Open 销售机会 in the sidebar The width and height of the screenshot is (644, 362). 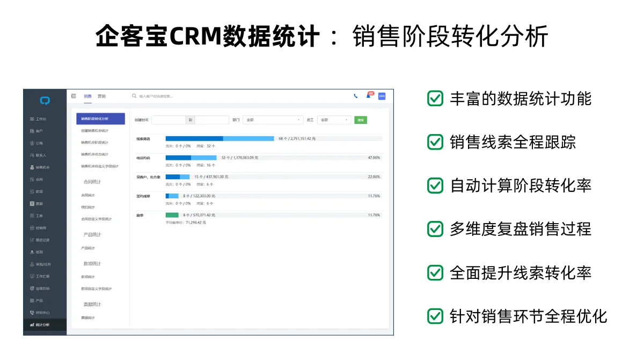point(40,167)
